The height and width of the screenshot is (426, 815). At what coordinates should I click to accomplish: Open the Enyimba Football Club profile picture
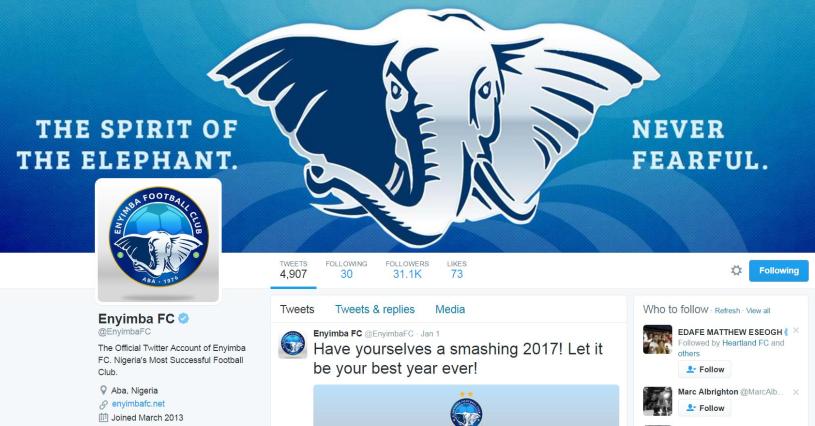(159, 241)
